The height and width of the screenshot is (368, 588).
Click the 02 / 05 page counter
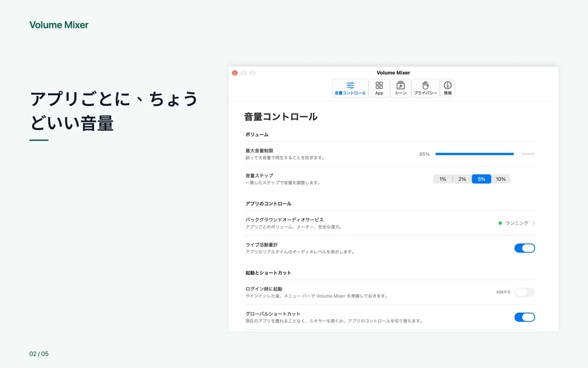tap(39, 354)
